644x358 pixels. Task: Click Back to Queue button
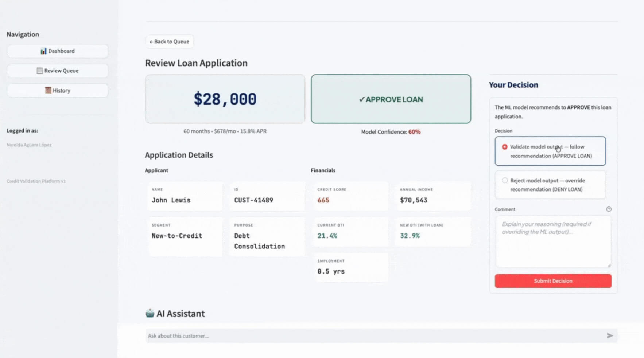click(169, 42)
